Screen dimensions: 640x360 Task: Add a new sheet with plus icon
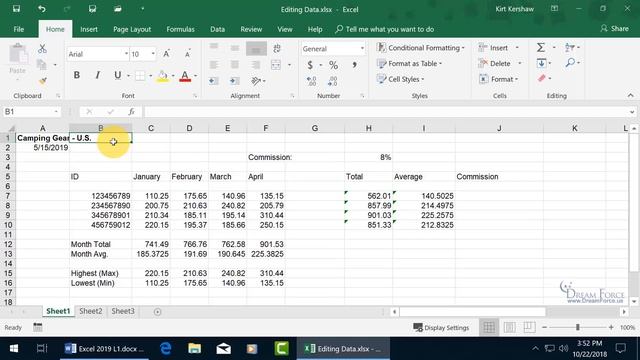[x=158, y=312]
